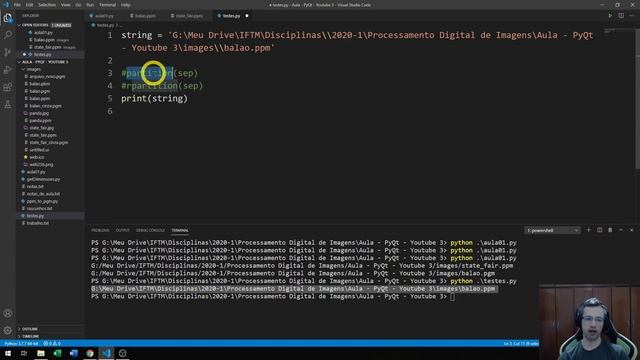The image size is (640, 360).
Task: Kill terminal with trash icon
Action: 610,230
